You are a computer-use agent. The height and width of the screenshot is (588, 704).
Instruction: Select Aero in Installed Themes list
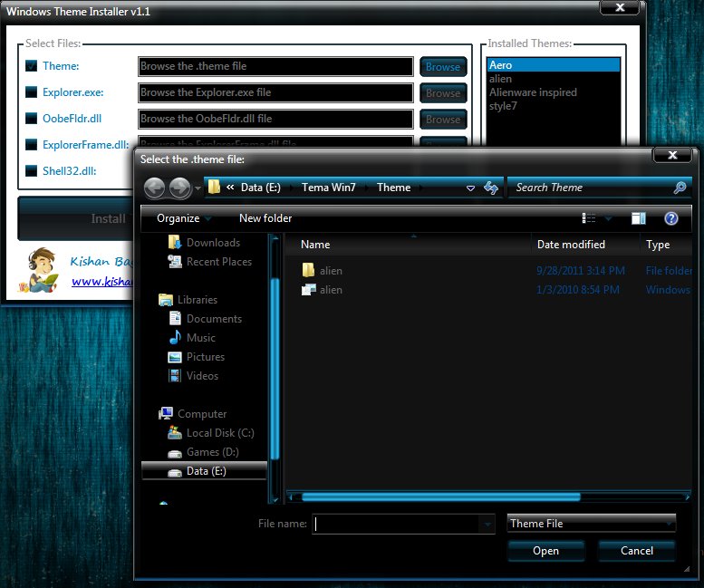coord(553,65)
